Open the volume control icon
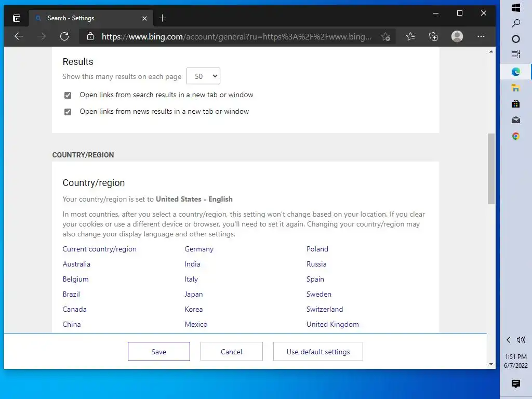The height and width of the screenshot is (399, 532). coord(521,340)
